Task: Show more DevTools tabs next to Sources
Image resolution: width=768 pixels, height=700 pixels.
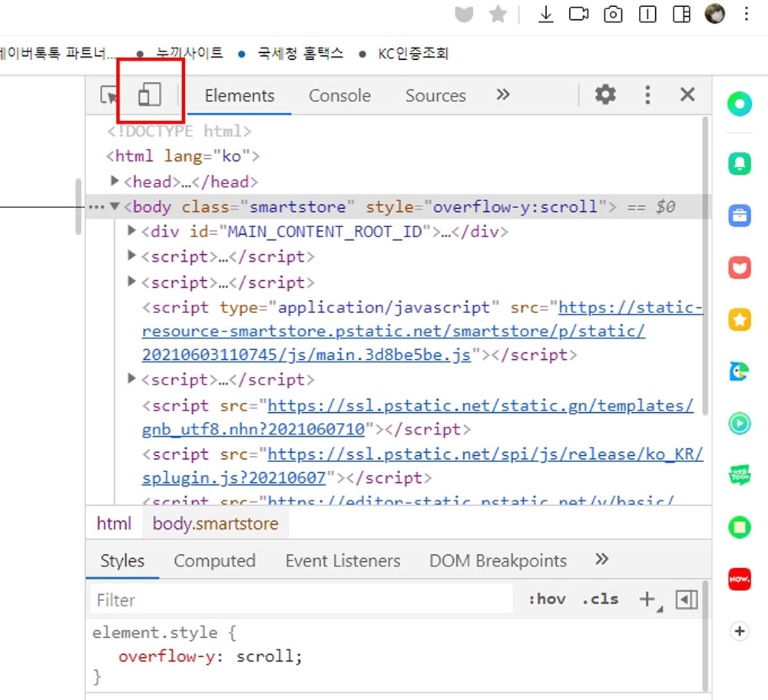Action: 503,94
